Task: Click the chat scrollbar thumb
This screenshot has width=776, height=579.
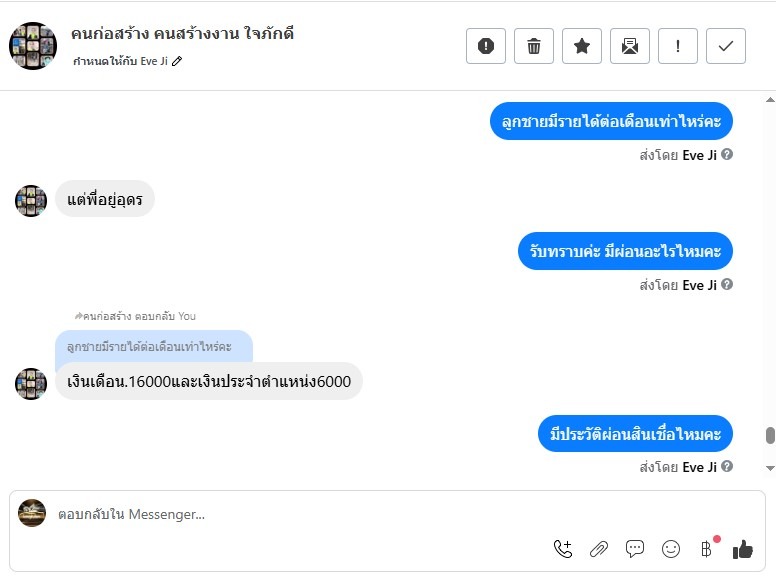Action: (770, 435)
